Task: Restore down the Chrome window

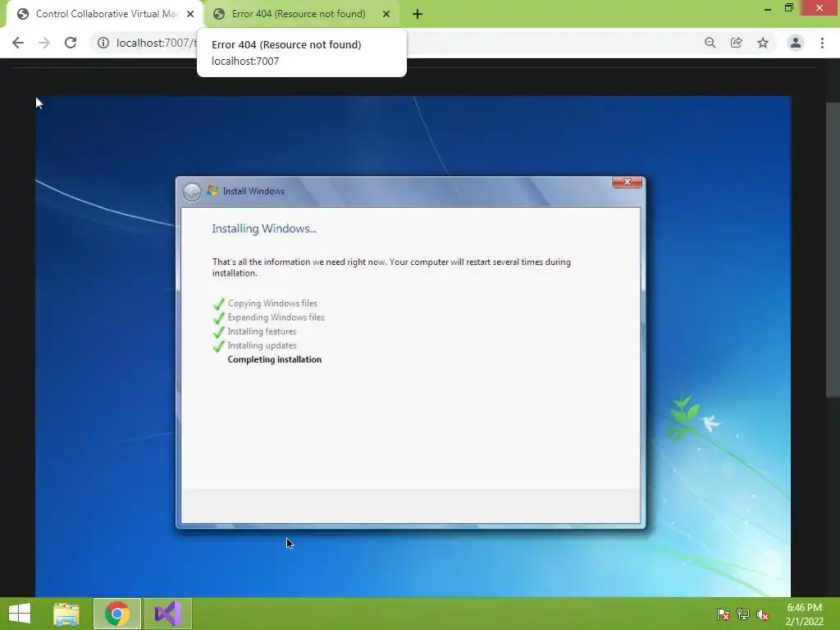Action: click(x=788, y=8)
